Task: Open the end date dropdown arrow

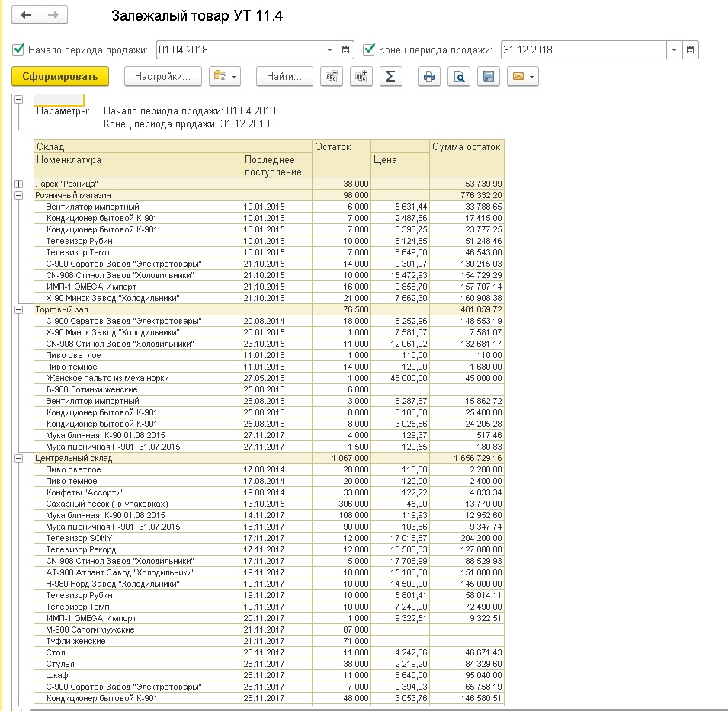Action: (674, 50)
